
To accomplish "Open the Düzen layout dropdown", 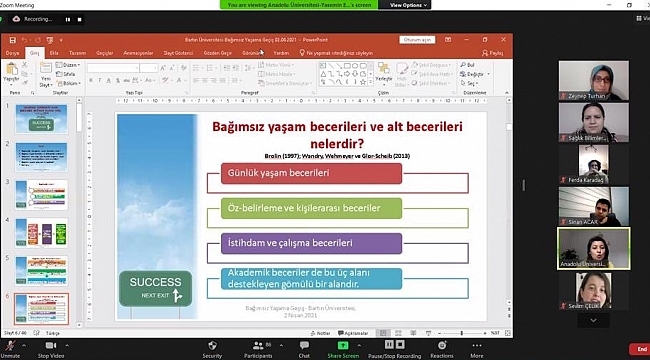I will [68, 65].
